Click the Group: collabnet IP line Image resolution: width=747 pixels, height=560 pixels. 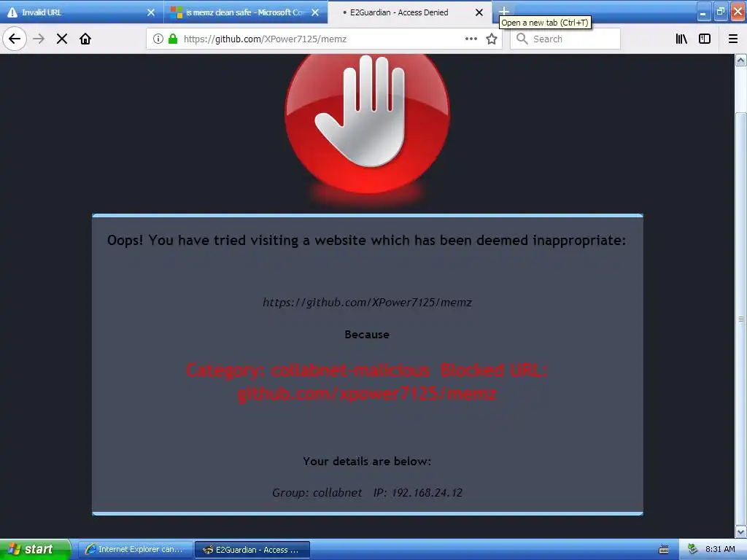368,493
